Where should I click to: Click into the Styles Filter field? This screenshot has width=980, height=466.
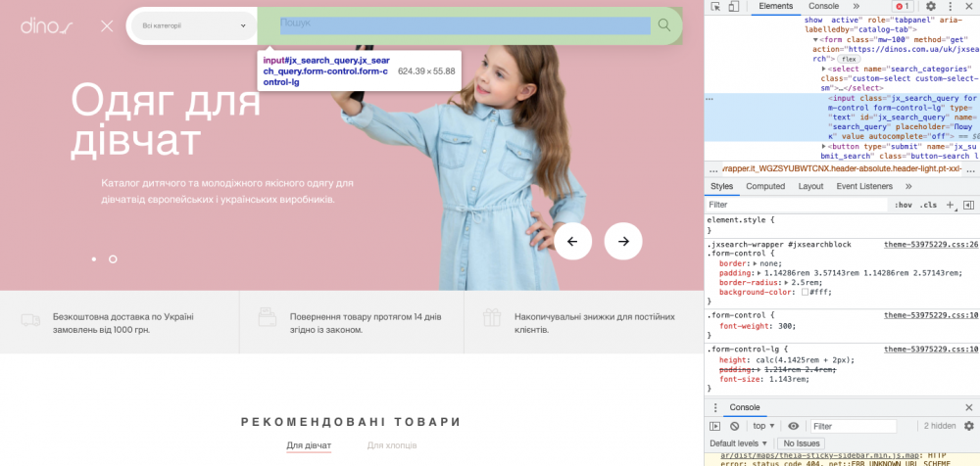[797, 205]
